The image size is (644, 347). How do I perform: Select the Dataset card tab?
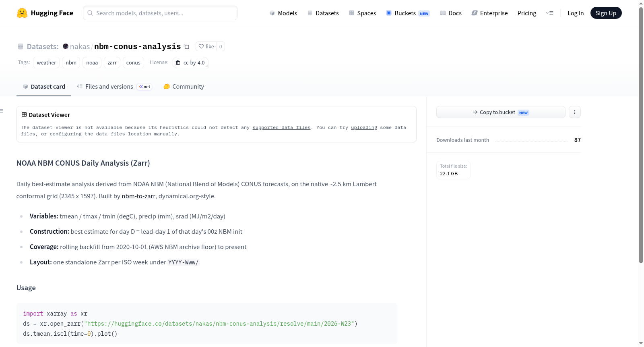[x=43, y=87]
